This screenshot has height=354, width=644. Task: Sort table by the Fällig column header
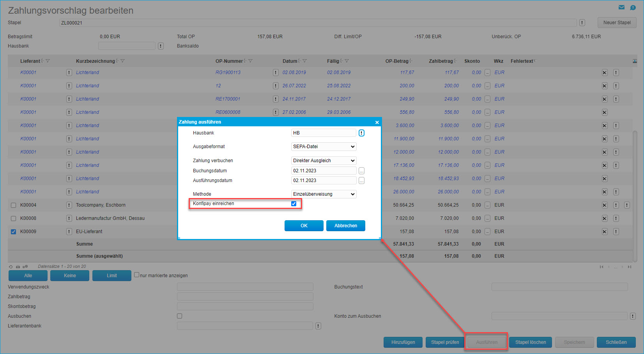[x=333, y=61]
